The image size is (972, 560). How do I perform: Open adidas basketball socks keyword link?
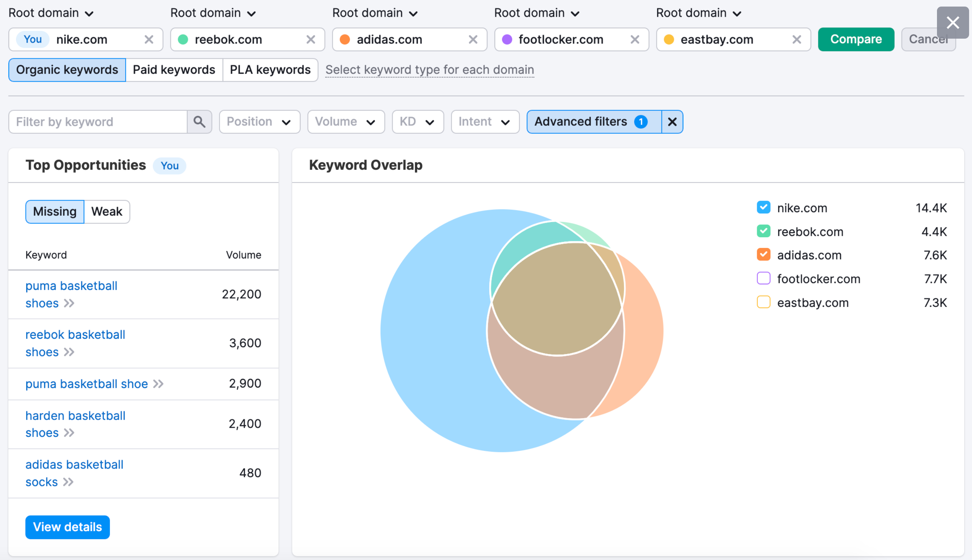click(74, 473)
